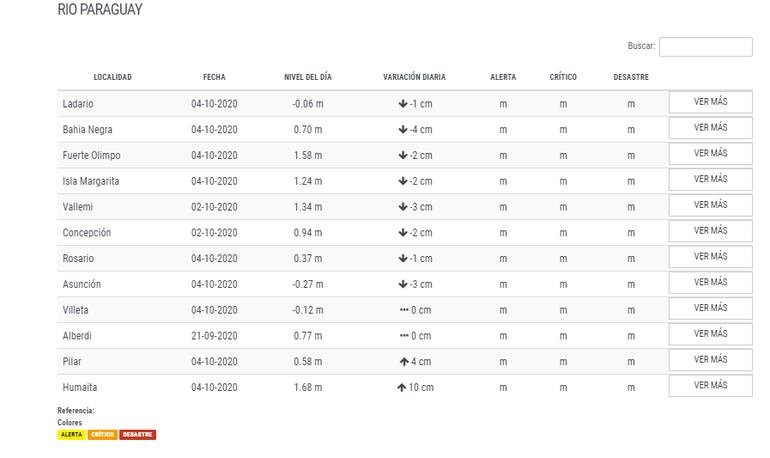Open VER MÁS for Asunción
770x458 pixels.
click(x=710, y=283)
